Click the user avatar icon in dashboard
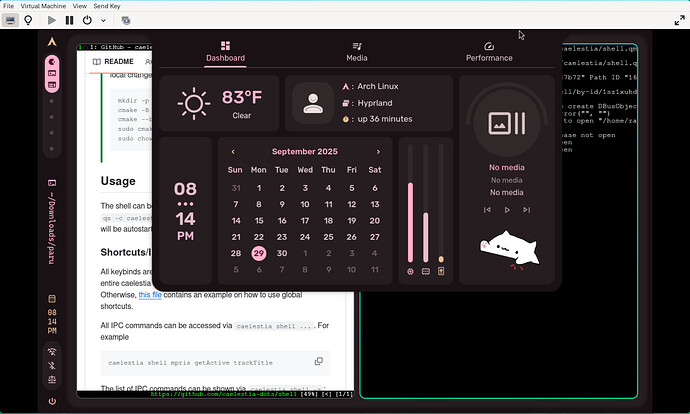This screenshot has height=414, width=690. 314,102
